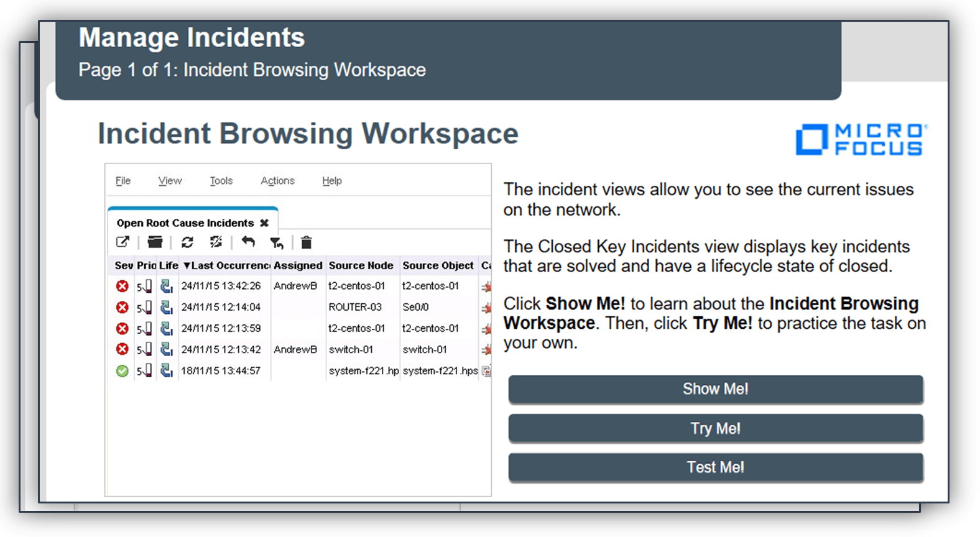The width and height of the screenshot is (980, 537).
Task: Click the folder open icon in toolbar
Action: point(155,242)
